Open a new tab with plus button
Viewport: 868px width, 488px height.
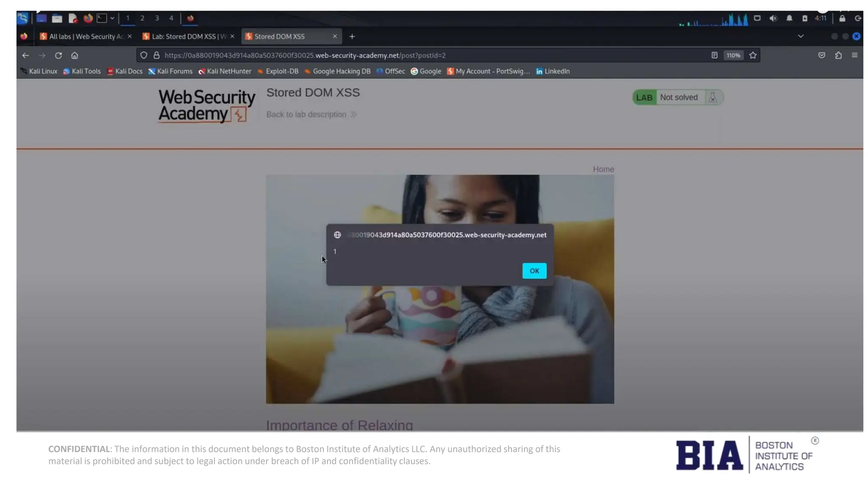(x=352, y=37)
